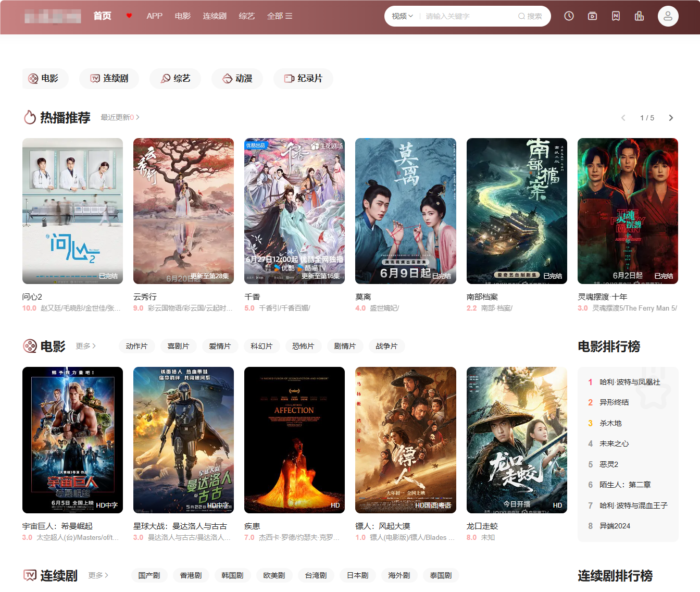The height and width of the screenshot is (592, 700).
Task: Go to previous page of hot recommendations
Action: [623, 118]
